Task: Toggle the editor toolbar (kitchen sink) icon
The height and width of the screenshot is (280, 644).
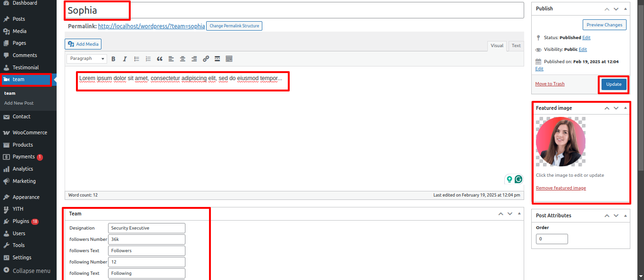Action: pyautogui.click(x=229, y=59)
